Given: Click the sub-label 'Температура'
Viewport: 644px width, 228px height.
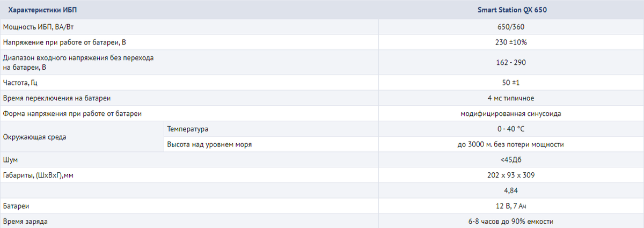Looking at the screenshot, I should coord(187,129).
